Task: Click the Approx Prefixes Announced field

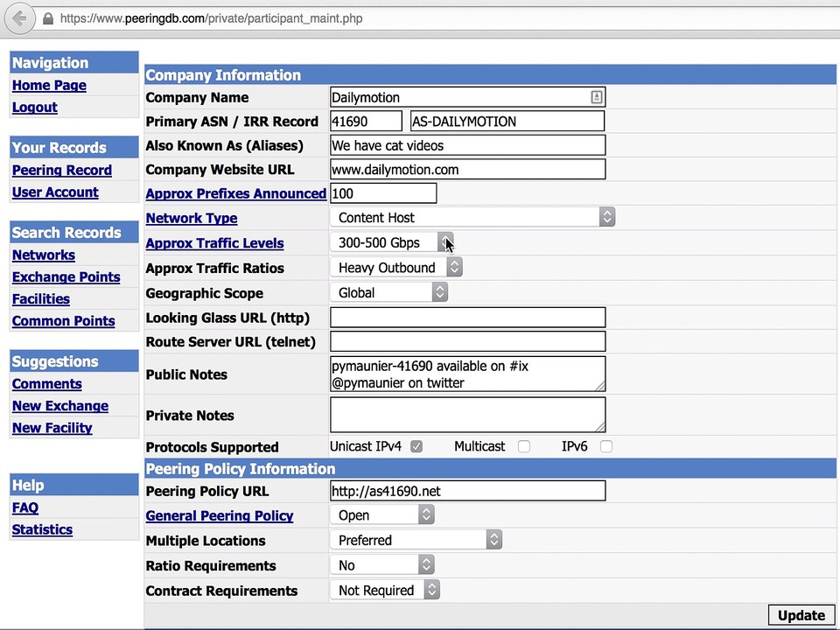Action: (383, 193)
